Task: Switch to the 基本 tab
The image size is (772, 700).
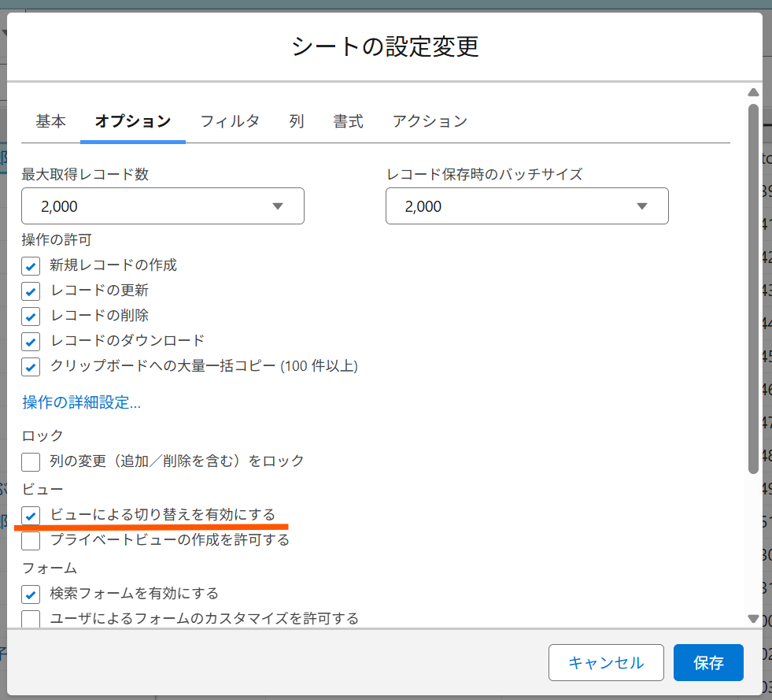Action: coord(51,121)
